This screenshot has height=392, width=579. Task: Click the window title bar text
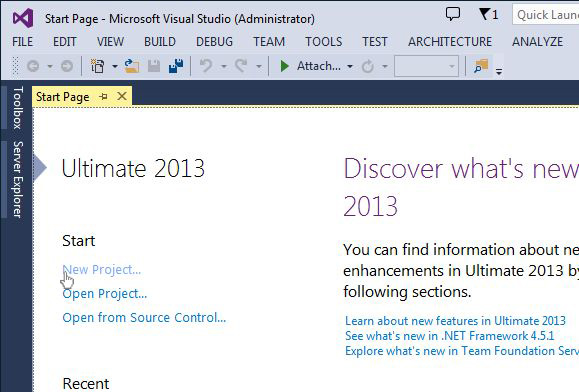coord(180,18)
